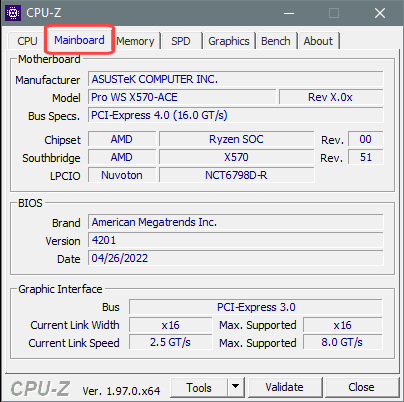The height and width of the screenshot is (402, 404).
Task: Click the Tools button
Action: [199, 387]
